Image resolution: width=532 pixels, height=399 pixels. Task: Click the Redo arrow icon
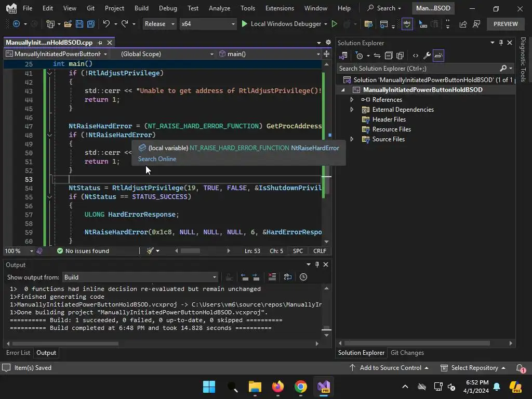pyautogui.click(x=125, y=24)
